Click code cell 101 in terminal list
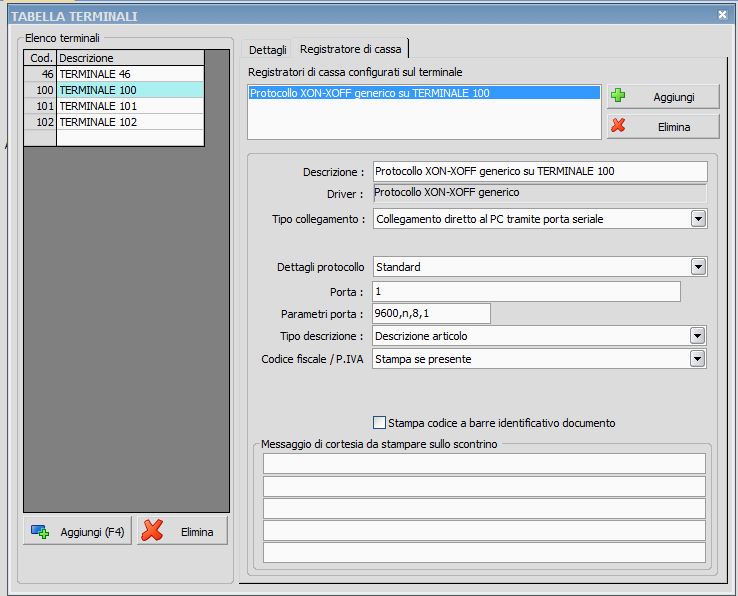738x596 pixels. pos(40,106)
